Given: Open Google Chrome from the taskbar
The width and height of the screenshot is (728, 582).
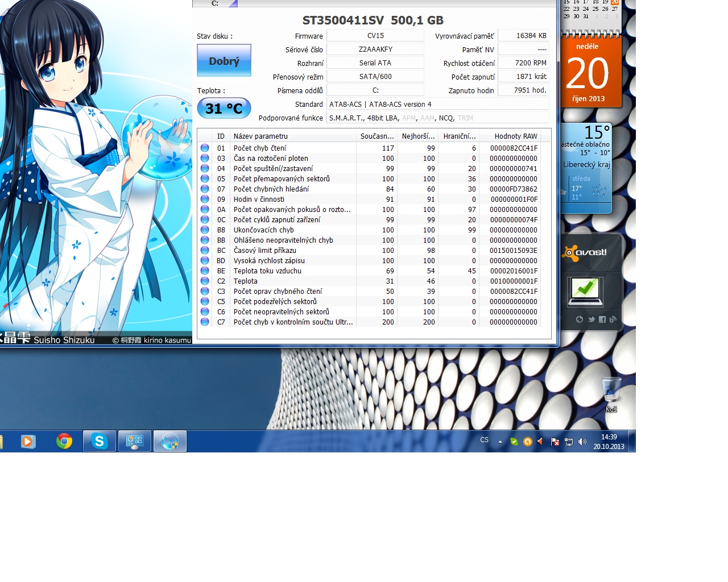Looking at the screenshot, I should point(64,441).
